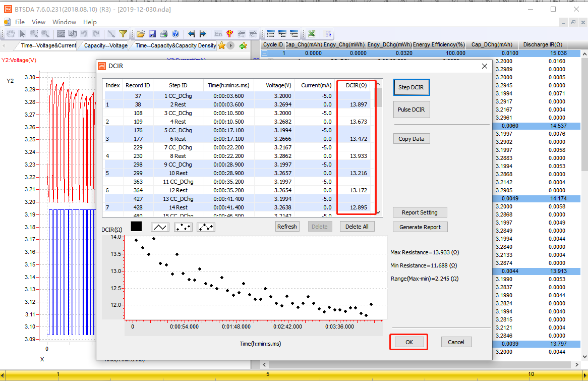
Task: Click DCIR table scrollbar down arrow
Action: click(378, 212)
